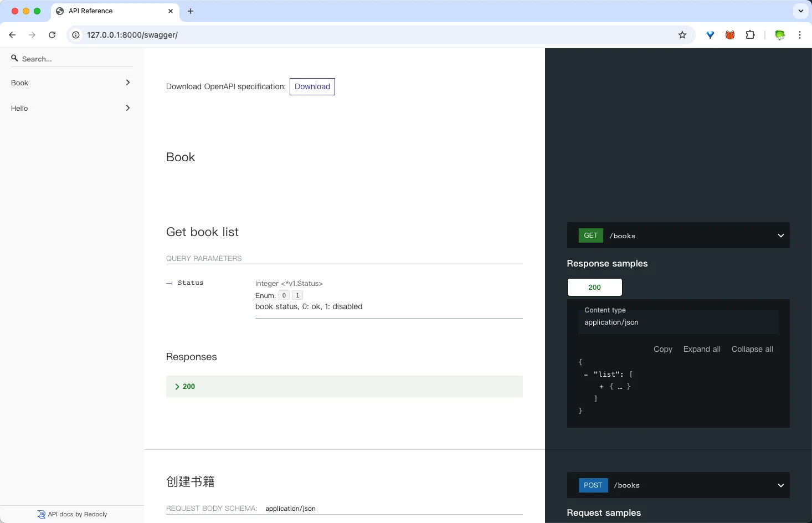Open the Chrome three-dot menu
812x523 pixels.
(800, 35)
